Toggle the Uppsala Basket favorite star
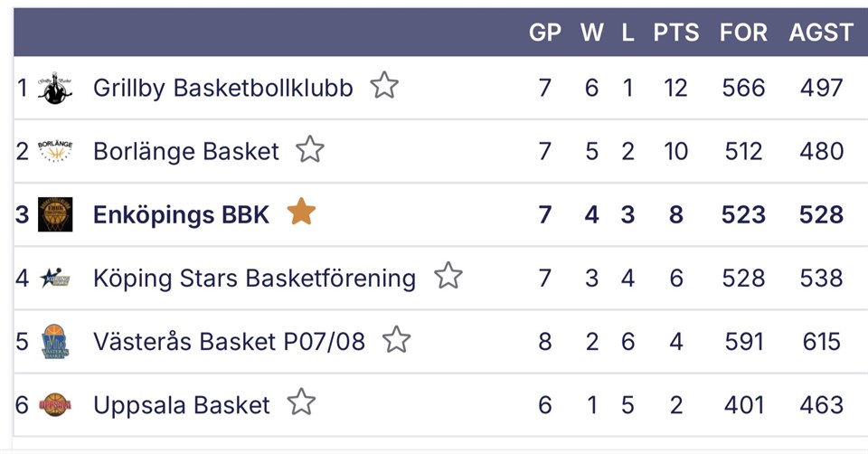The width and height of the screenshot is (868, 454). pos(301,402)
